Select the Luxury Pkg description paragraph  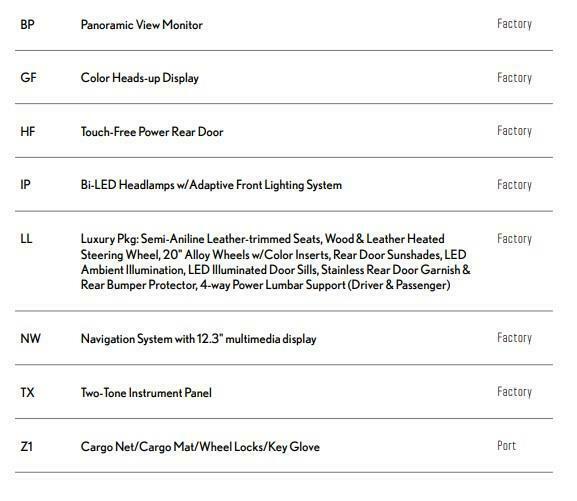(x=275, y=262)
